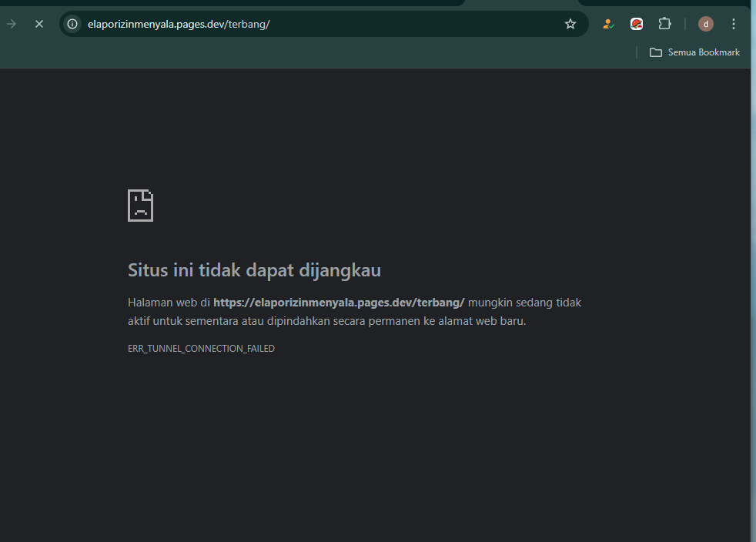
Task: Open the red and white extension icon
Action: (x=637, y=24)
